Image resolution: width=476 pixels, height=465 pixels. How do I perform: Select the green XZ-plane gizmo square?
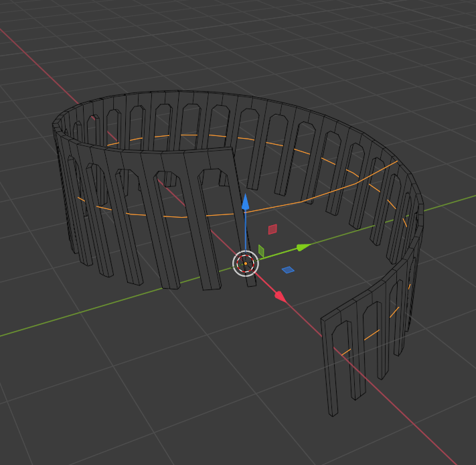click(x=261, y=251)
